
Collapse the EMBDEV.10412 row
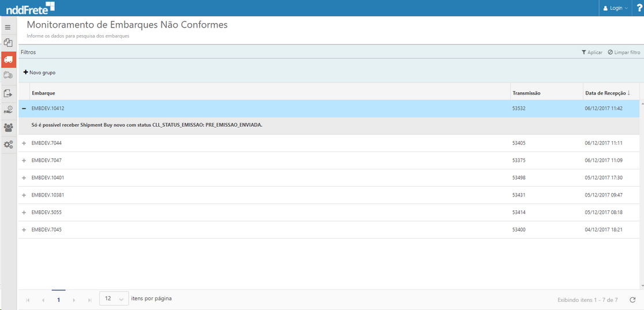(24, 108)
